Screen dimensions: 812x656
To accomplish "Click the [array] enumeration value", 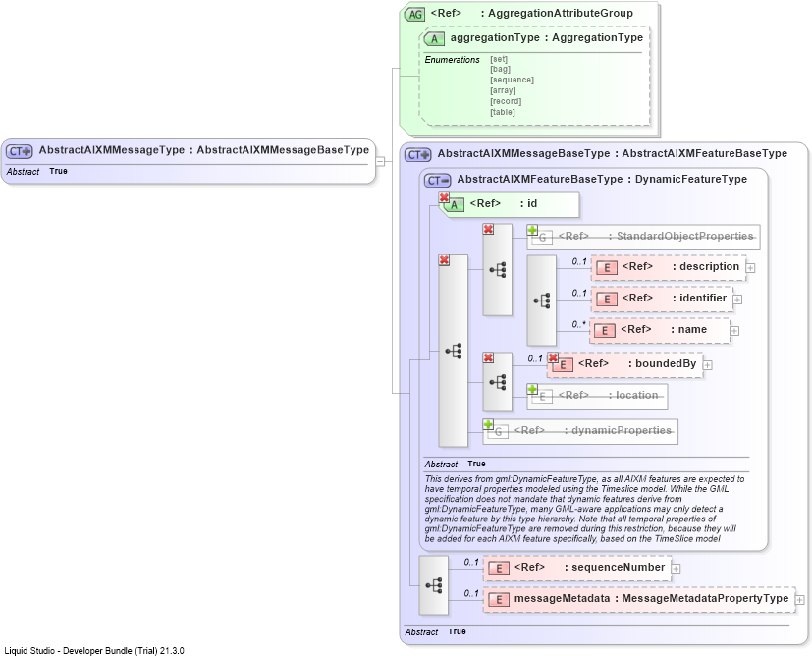I will (503, 90).
